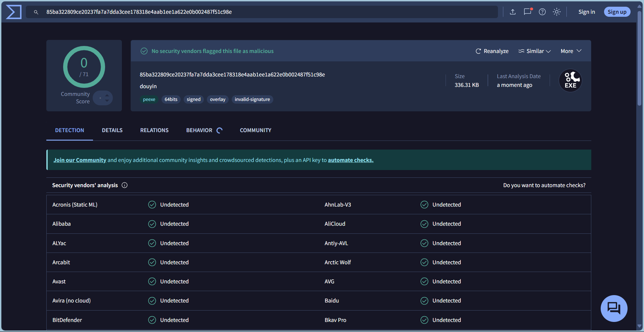Click the EXE file type icon

coord(570,81)
